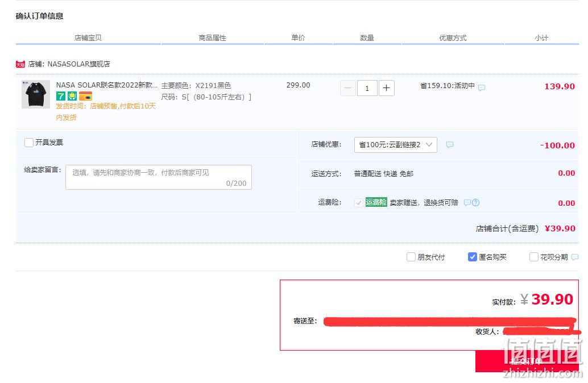Decrease quantity with the minus button
The image size is (588, 383).
coord(347,88)
